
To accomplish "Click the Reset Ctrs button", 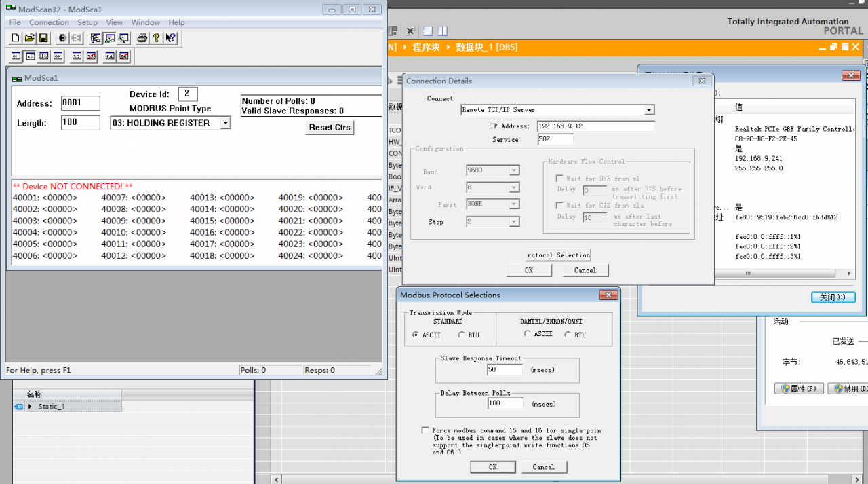I will [330, 127].
